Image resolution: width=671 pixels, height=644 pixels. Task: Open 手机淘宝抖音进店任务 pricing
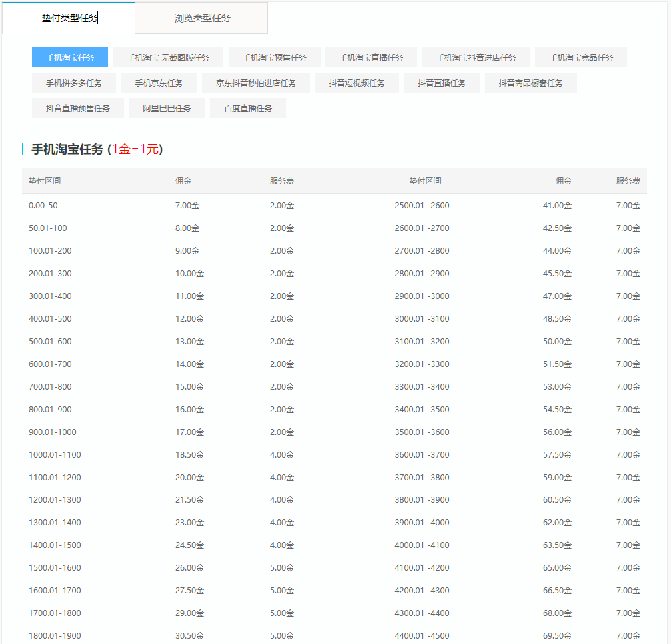click(x=476, y=57)
